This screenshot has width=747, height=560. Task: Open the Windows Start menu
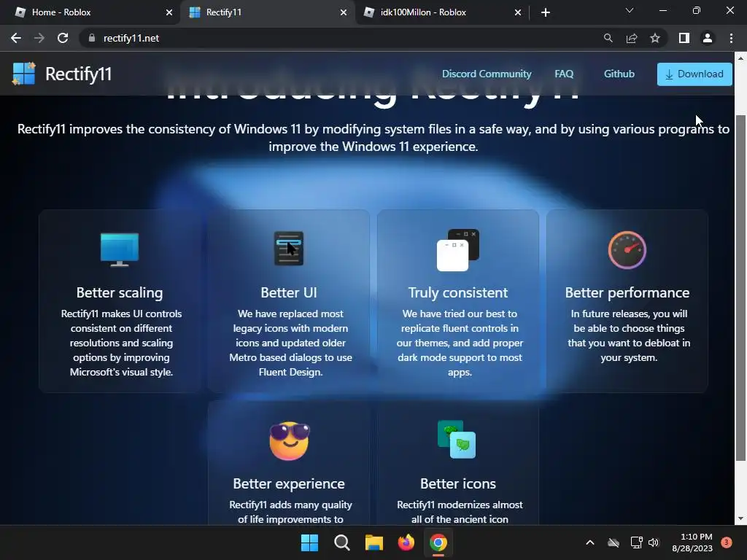click(x=309, y=542)
